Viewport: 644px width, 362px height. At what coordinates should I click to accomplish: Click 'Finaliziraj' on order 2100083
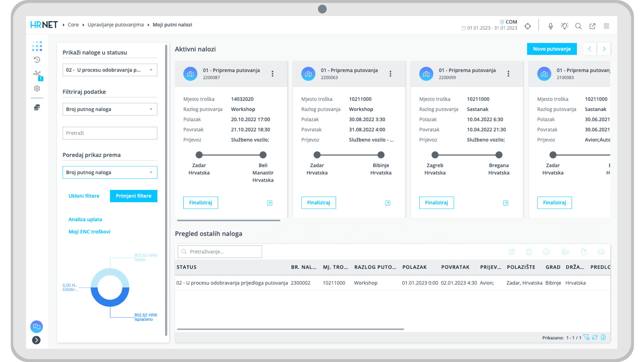tap(554, 203)
